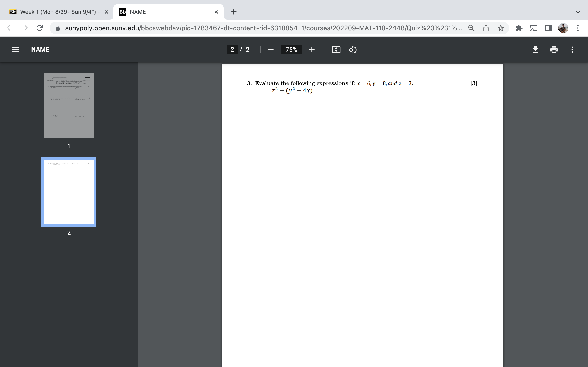Image resolution: width=588 pixels, height=367 pixels.
Task: Expand the tab search chevron
Action: point(578,12)
